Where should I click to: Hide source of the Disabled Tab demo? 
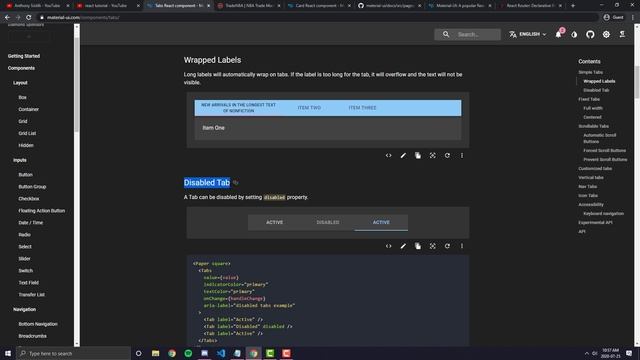[388, 246]
